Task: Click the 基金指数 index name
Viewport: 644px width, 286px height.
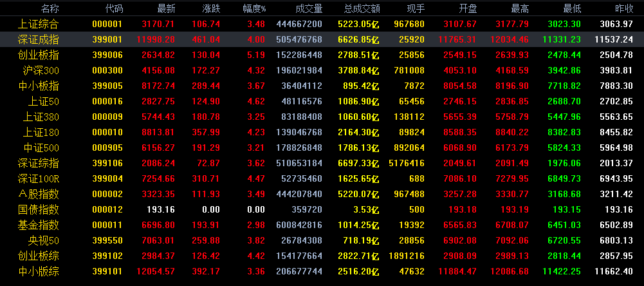Action: pyautogui.click(x=38, y=225)
